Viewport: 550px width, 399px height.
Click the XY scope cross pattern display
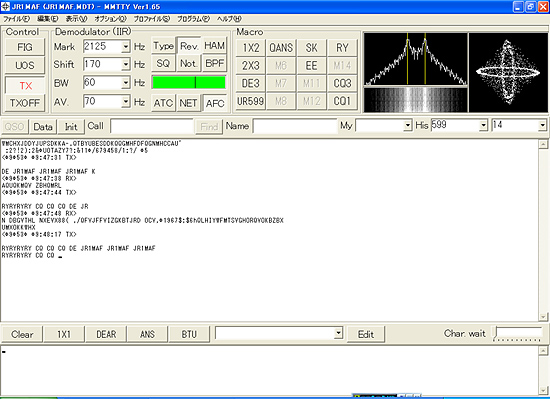click(508, 73)
